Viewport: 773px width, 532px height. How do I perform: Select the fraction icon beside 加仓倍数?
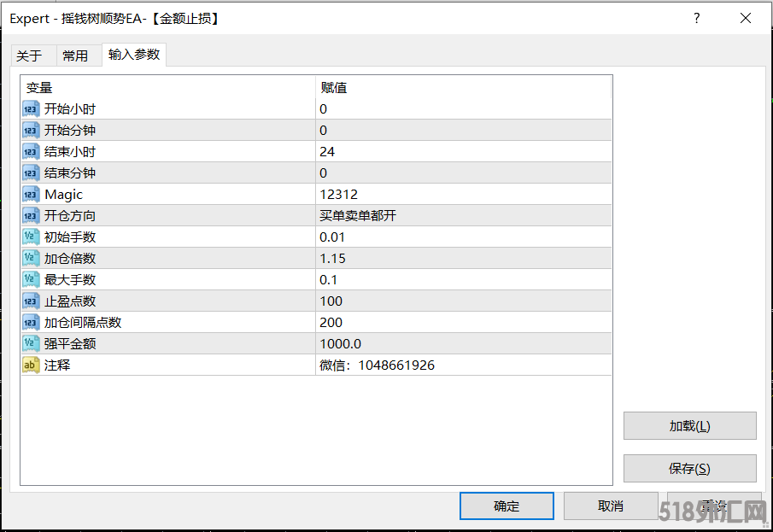click(x=30, y=258)
